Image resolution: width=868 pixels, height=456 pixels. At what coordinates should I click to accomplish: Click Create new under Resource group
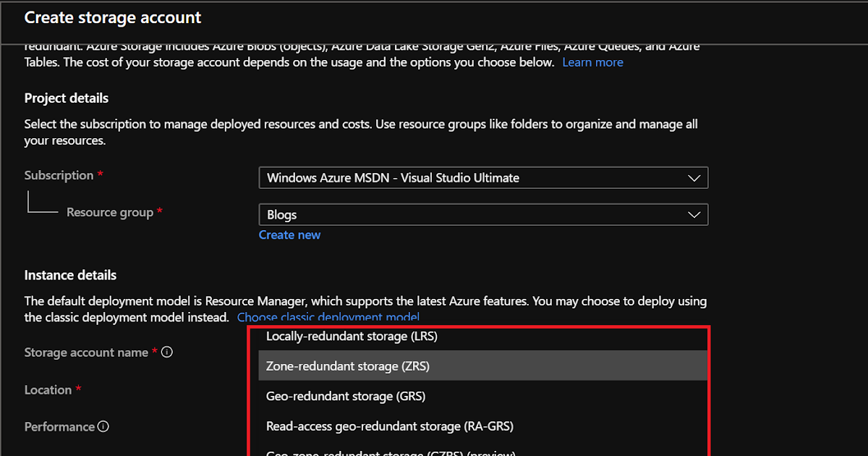coord(289,235)
